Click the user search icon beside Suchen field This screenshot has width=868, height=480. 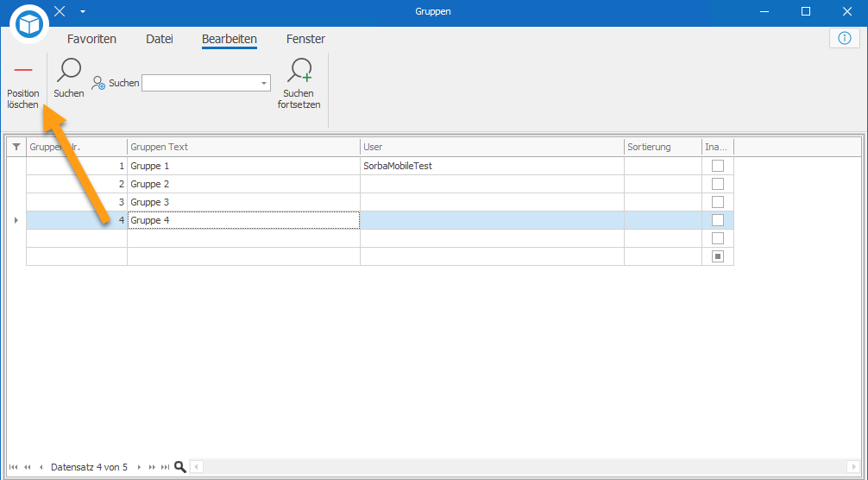pos(98,83)
